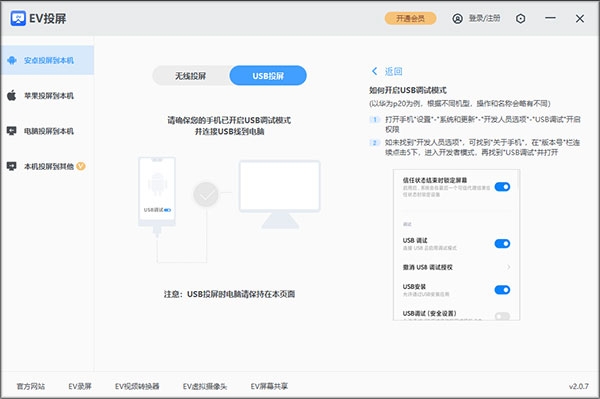Open the EV录屏 footer link
Viewport: 600px width, 399px height.
point(80,386)
